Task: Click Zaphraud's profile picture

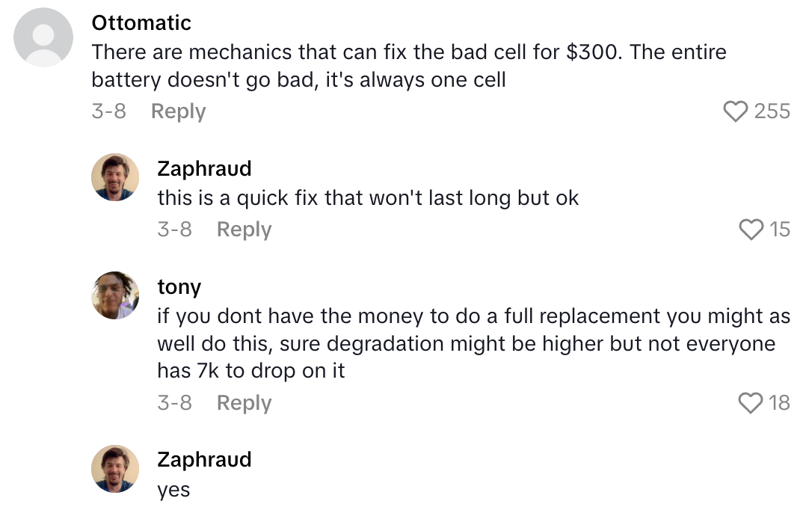Action: pyautogui.click(x=115, y=177)
